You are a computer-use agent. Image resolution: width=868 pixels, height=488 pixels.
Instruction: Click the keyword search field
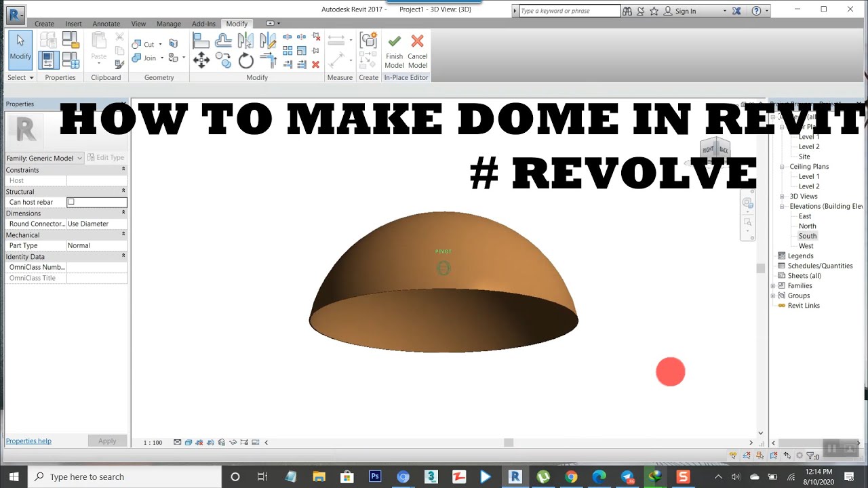point(570,11)
